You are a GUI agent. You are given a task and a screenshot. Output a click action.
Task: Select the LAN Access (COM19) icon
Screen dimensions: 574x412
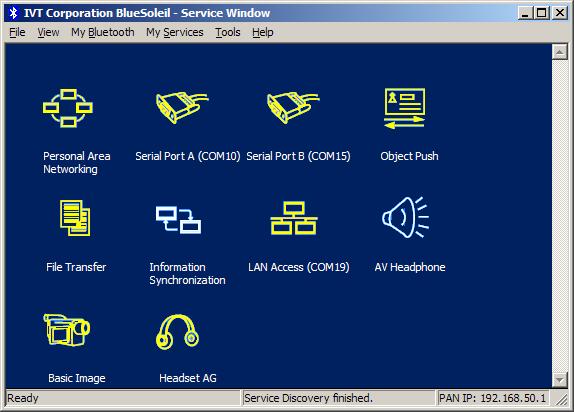294,218
